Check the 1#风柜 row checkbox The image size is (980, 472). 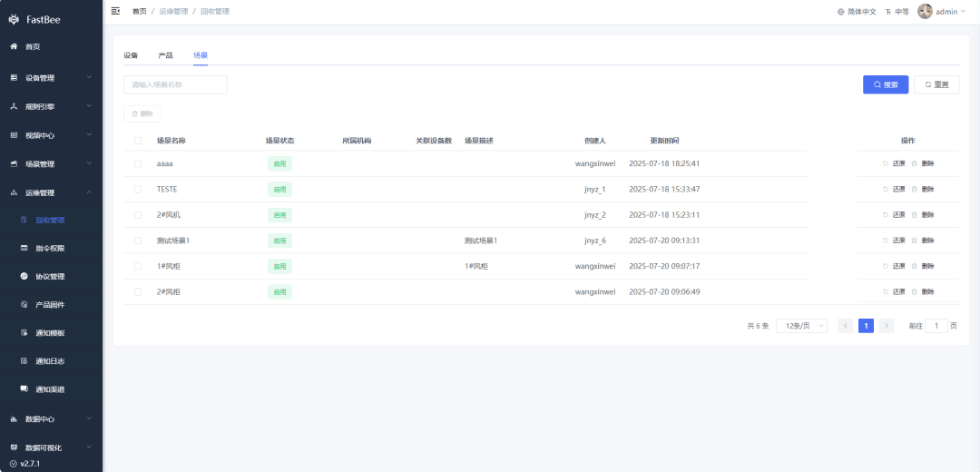pos(138,266)
